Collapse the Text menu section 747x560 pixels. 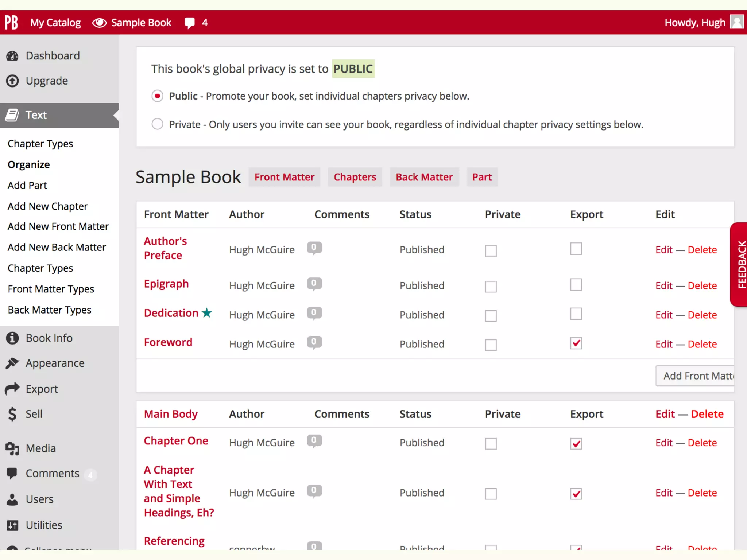click(x=36, y=115)
